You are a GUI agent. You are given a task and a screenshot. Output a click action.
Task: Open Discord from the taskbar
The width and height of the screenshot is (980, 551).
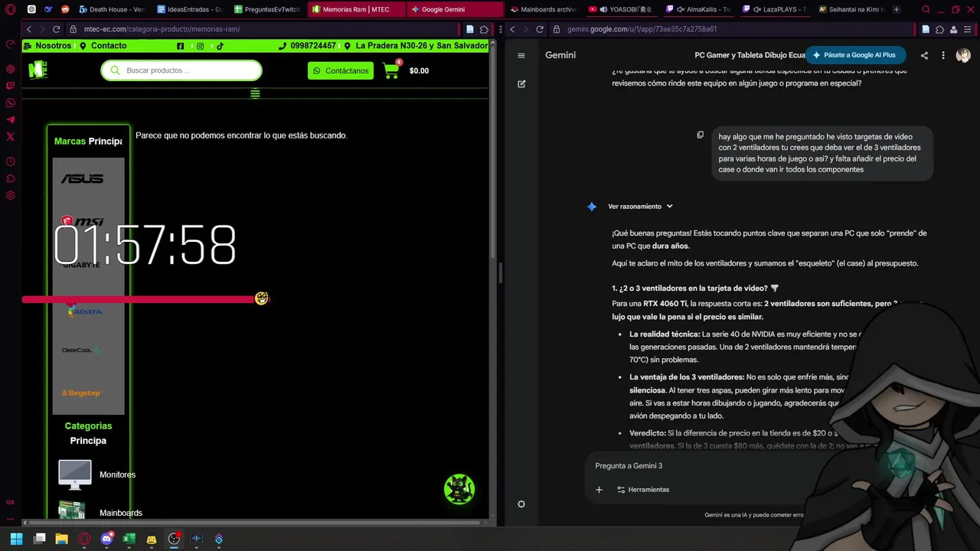click(x=106, y=539)
